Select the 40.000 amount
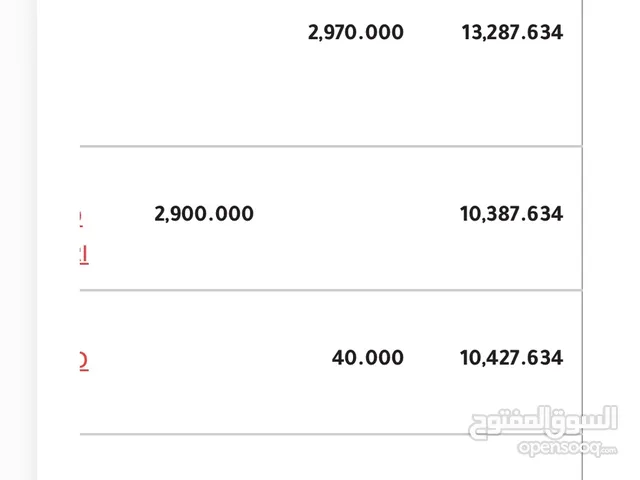 click(x=367, y=358)
